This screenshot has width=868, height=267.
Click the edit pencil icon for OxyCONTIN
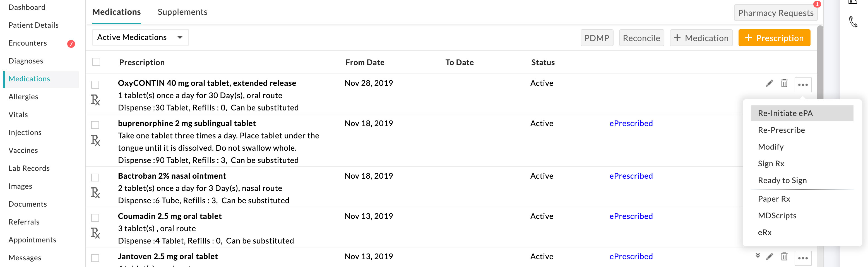[x=769, y=83]
